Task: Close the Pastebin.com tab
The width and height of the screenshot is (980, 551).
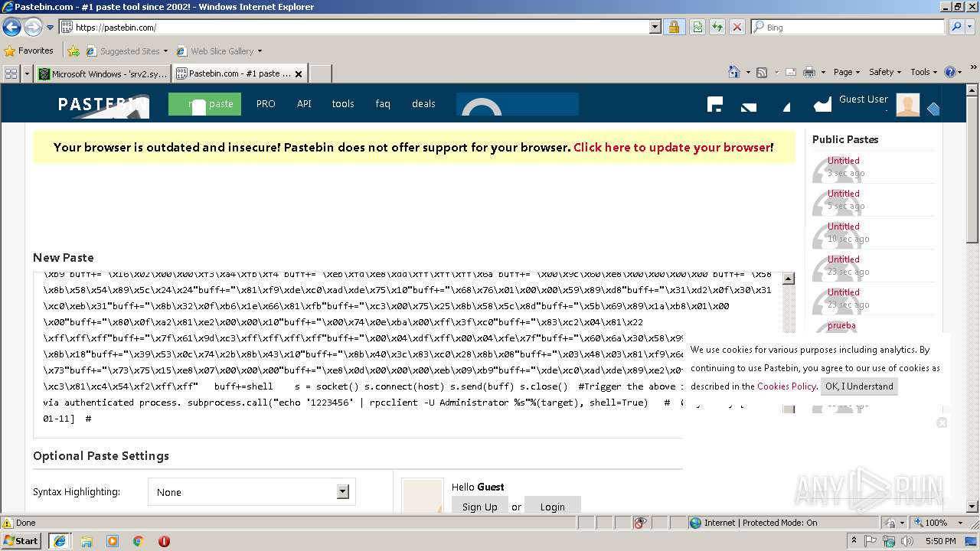Action: [x=299, y=74]
